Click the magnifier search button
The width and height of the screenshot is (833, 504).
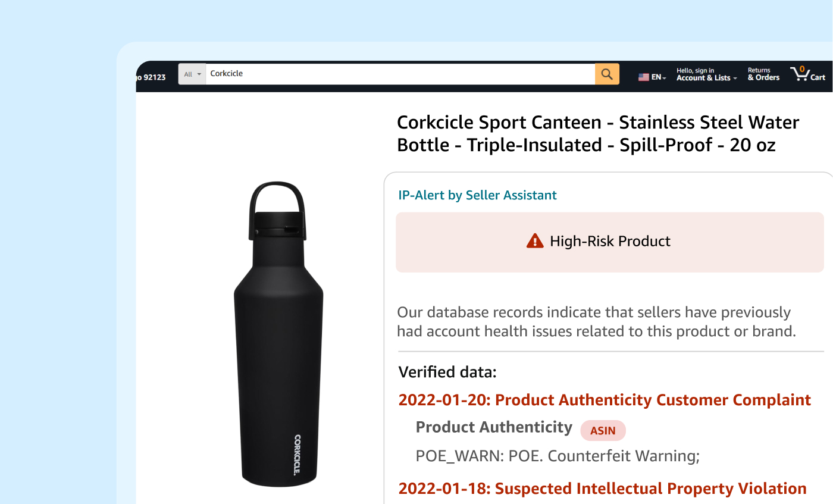[x=607, y=74]
